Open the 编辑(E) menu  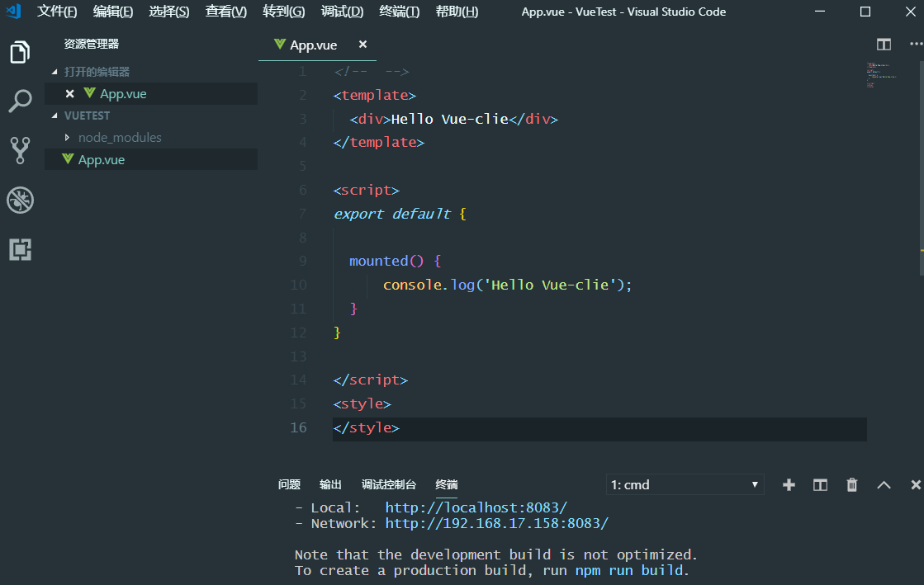pyautogui.click(x=113, y=12)
